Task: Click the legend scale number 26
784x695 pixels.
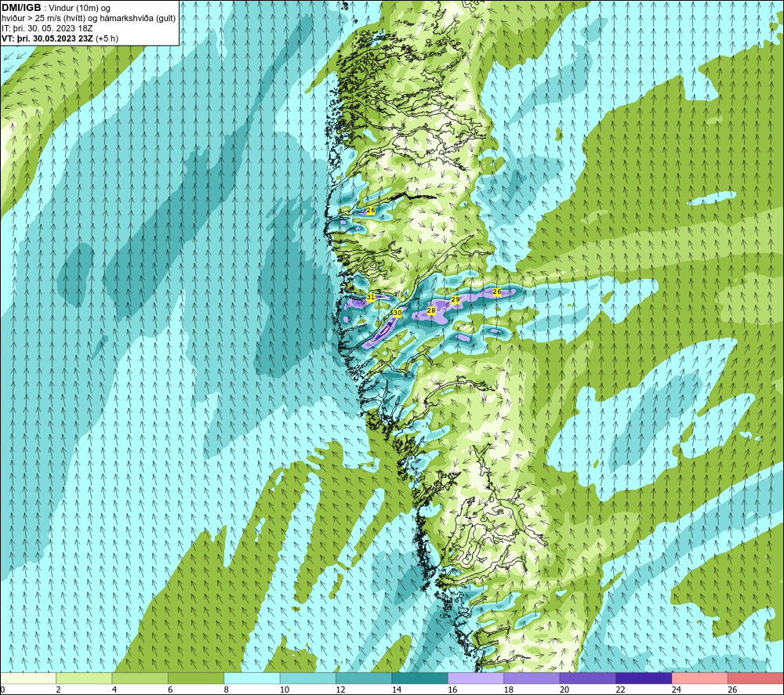Action: (x=732, y=690)
